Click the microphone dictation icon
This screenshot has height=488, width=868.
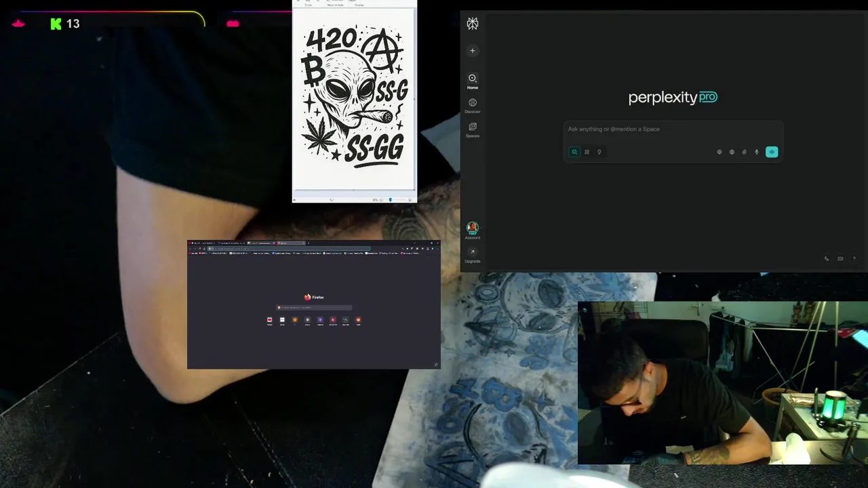(x=757, y=152)
